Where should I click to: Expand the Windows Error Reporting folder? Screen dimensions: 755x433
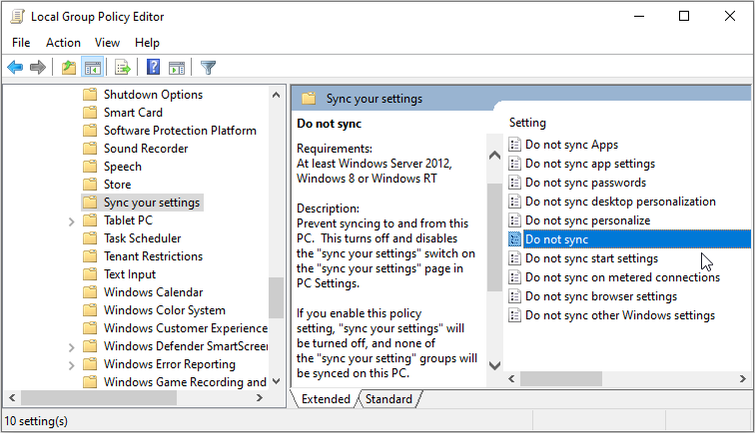point(72,365)
